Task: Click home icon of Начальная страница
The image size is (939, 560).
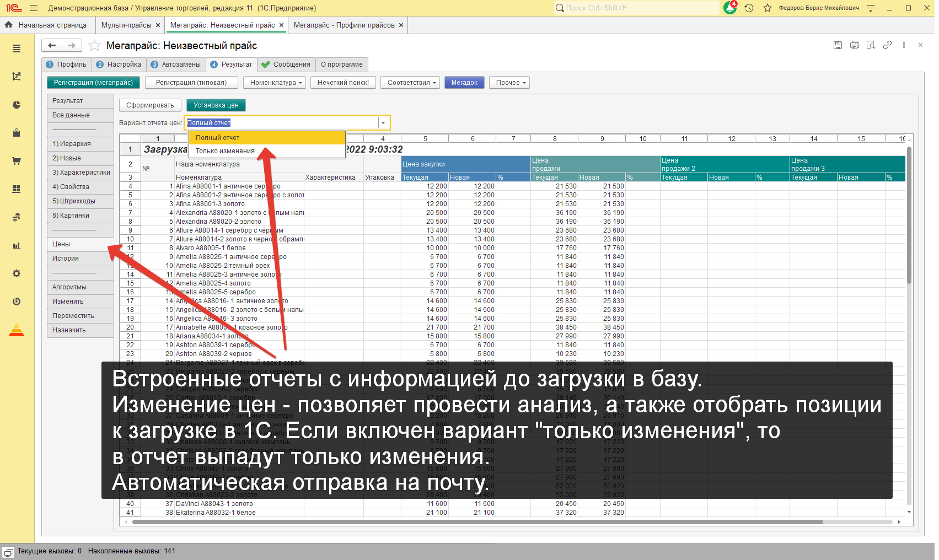Action: click(x=9, y=25)
